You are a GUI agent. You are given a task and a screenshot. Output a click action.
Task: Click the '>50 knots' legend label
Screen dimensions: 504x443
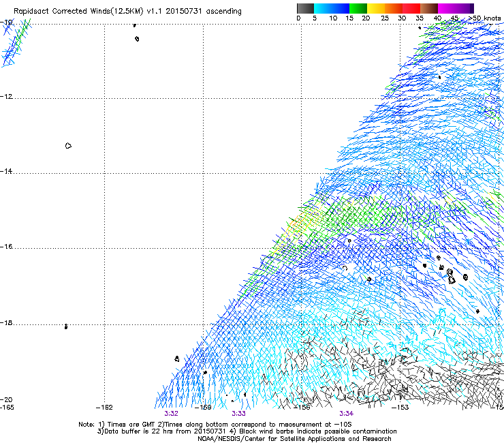484,18
